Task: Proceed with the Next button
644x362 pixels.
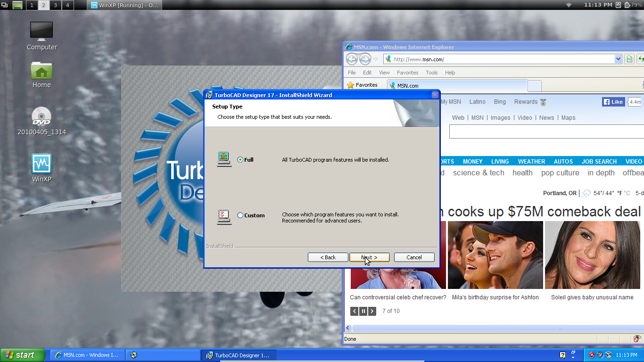Action: point(370,257)
